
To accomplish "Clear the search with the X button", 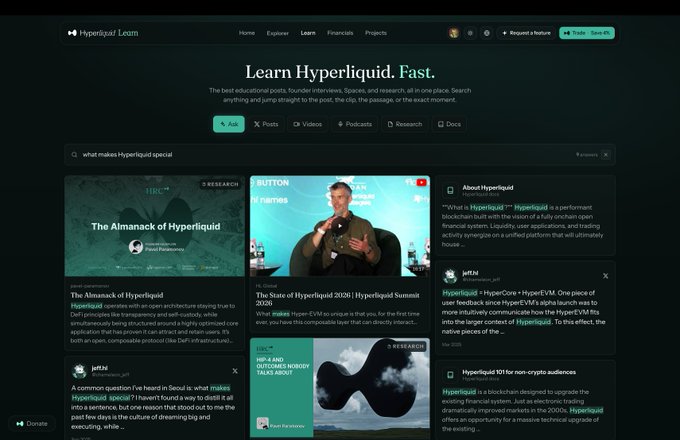I will [606, 155].
